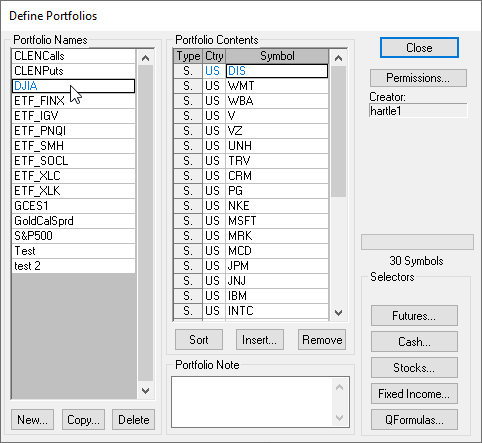Open the Permissions dialog button
This screenshot has height=443, width=482.
[418, 78]
